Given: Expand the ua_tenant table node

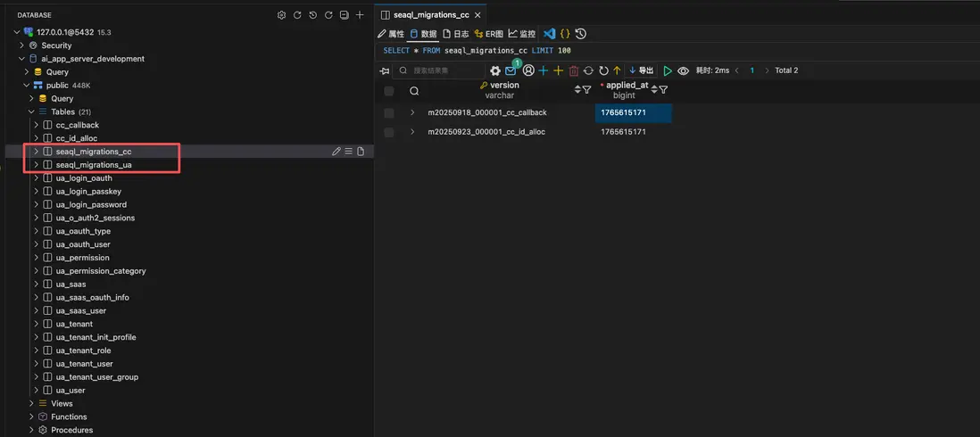Looking at the screenshot, I should (37, 324).
